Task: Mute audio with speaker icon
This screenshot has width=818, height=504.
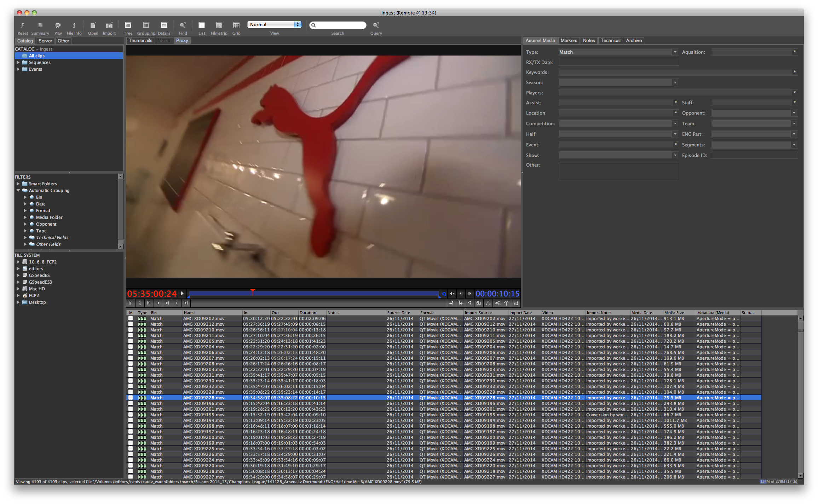Action: tap(452, 294)
